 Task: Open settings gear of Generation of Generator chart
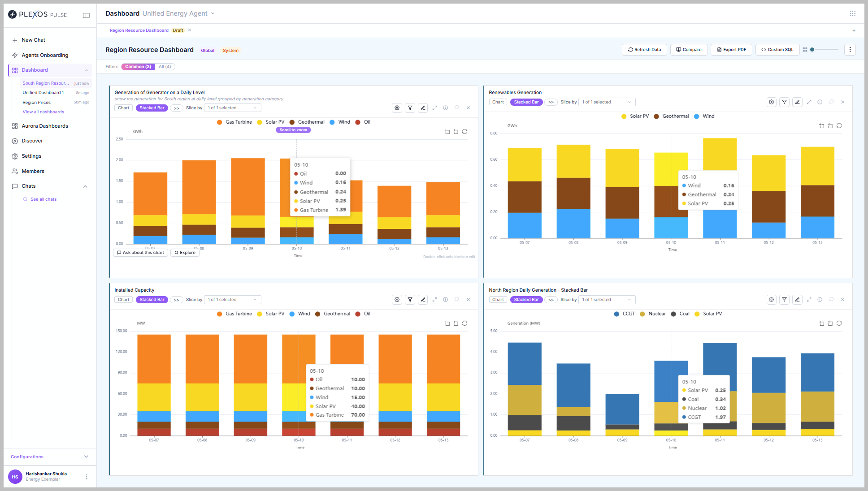[x=397, y=108]
